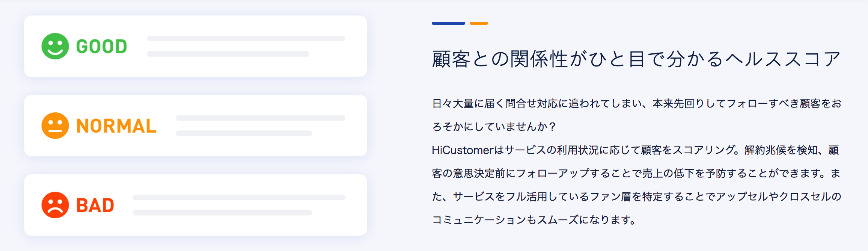Select the BAD score label
This screenshot has width=868, height=251.
point(95,206)
